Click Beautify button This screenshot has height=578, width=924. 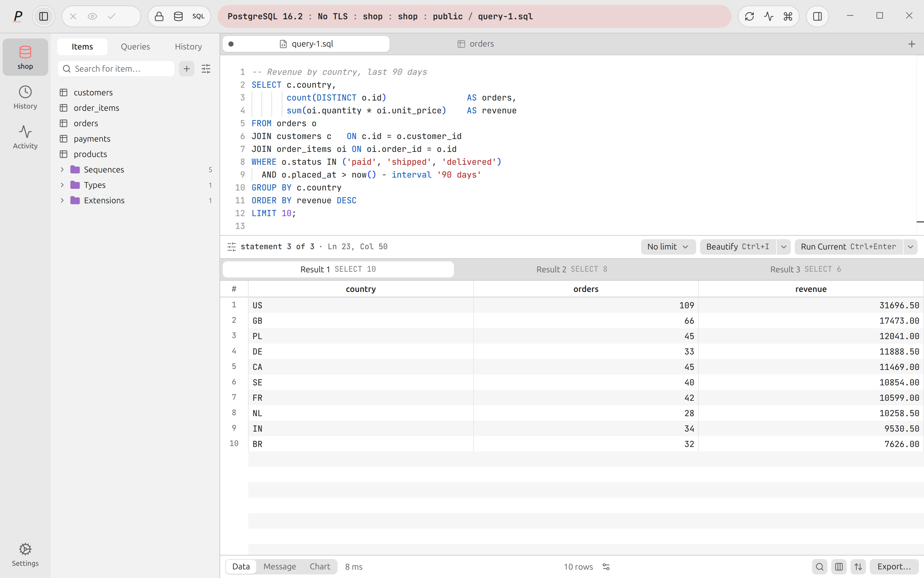738,247
